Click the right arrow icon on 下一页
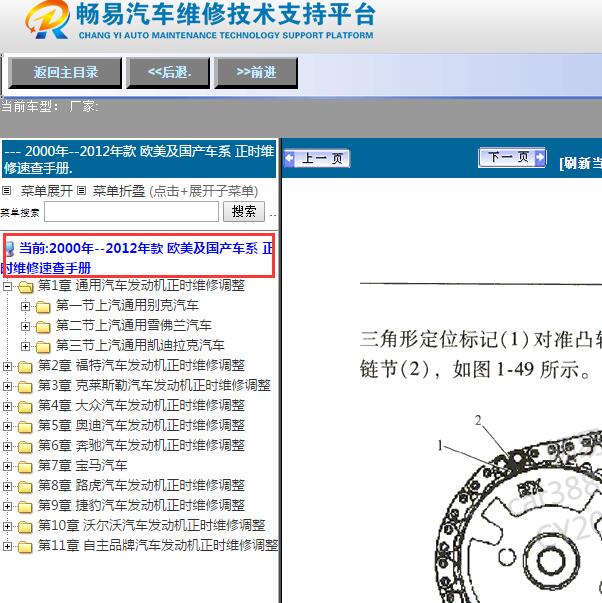 point(540,157)
